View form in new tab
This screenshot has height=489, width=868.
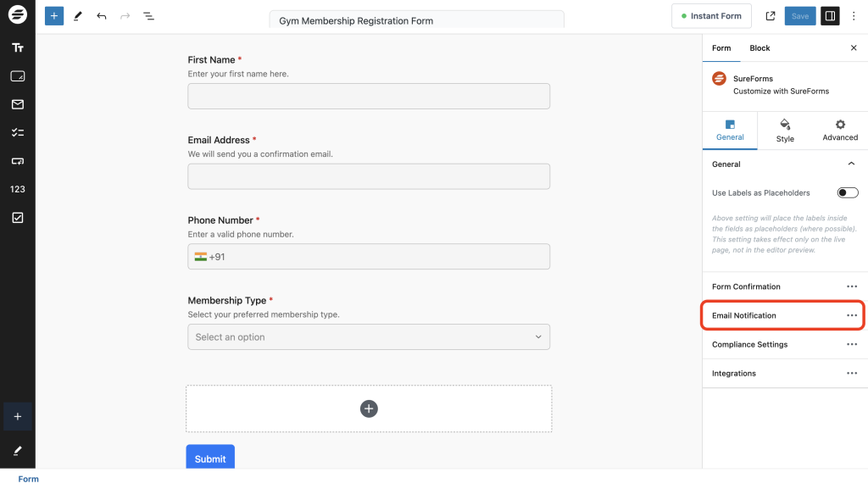point(771,16)
